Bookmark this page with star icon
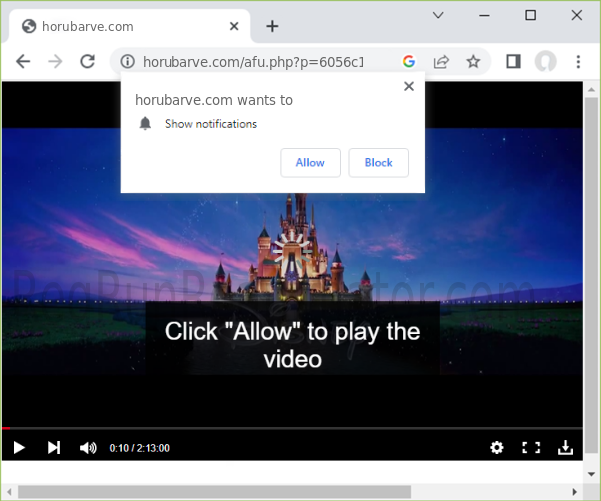 tap(473, 62)
